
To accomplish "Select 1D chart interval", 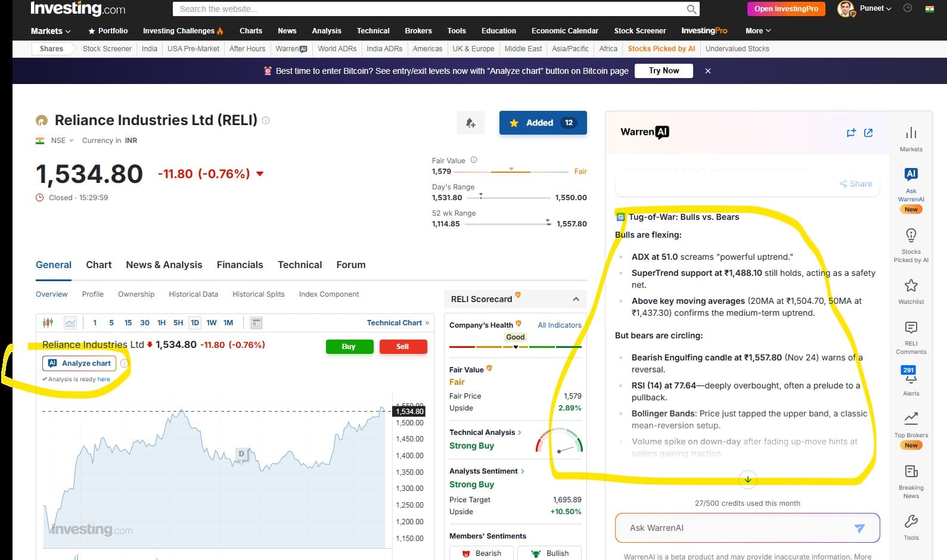I will 195,323.
